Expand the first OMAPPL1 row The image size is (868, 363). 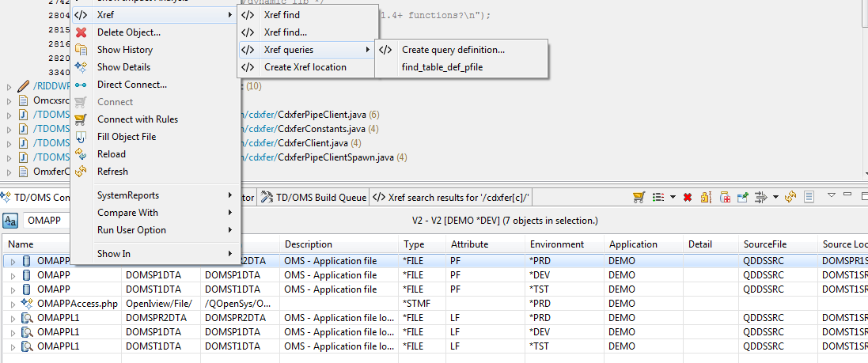13,318
